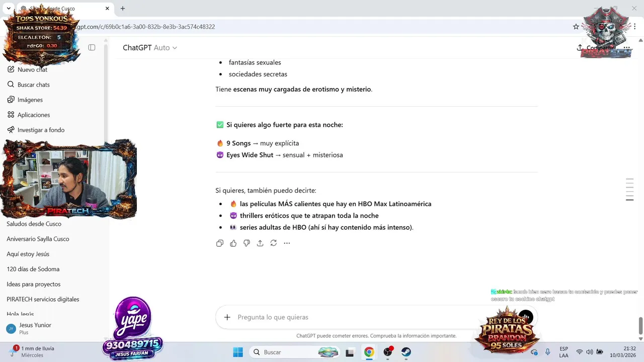Open Wi-Fi network settings in tray
This screenshot has height=362, width=644.
click(x=580, y=352)
